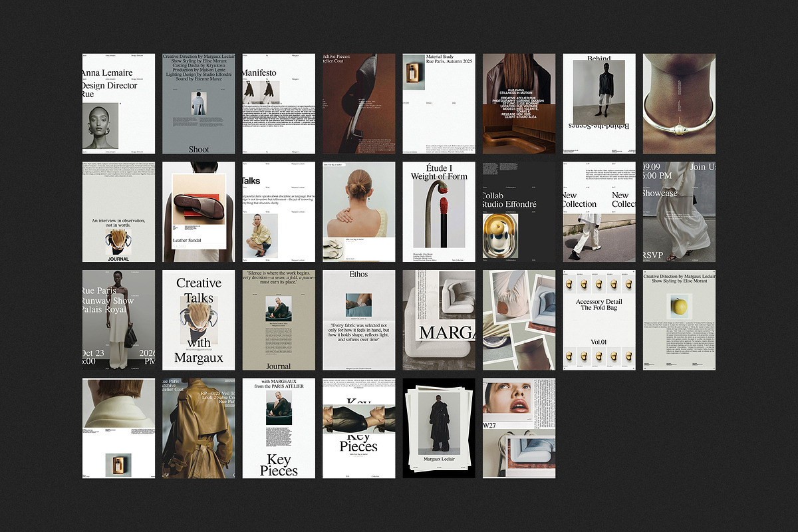
Task: Select the W27 face close-up poster
Action: click(519, 428)
